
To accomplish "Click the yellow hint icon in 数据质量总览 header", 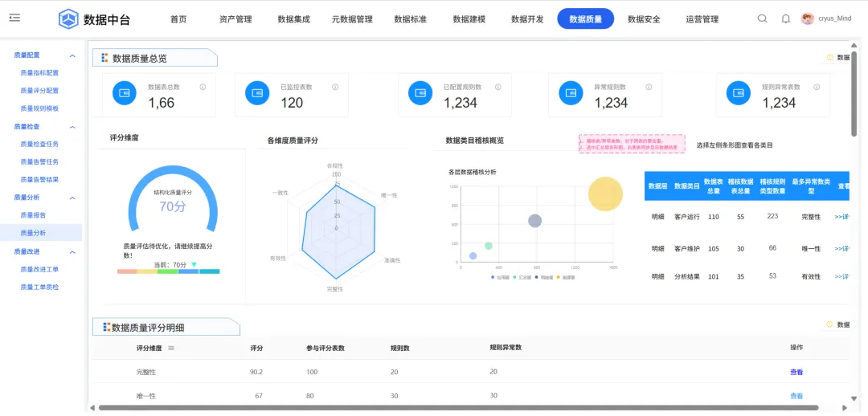I will 829,57.
